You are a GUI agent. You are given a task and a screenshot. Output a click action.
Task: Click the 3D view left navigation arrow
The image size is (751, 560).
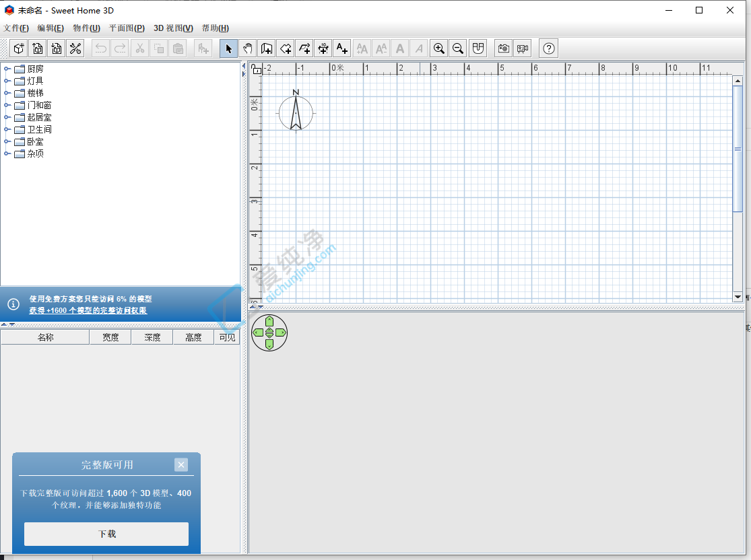coord(258,332)
